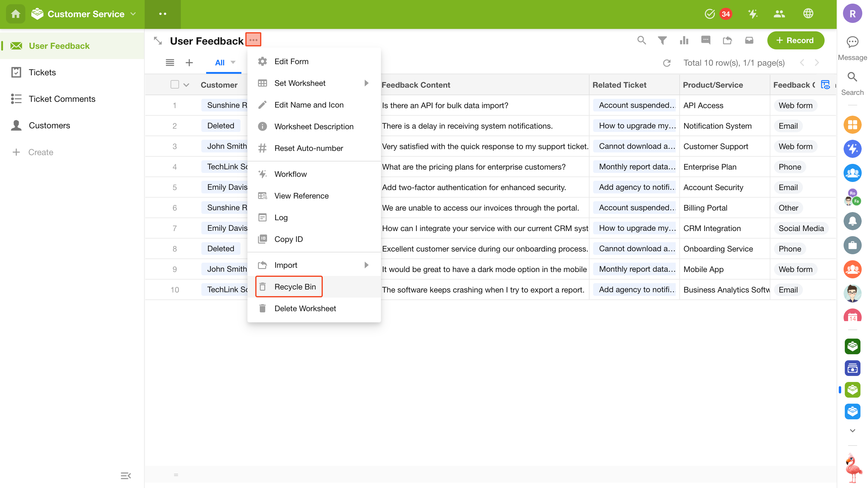Open the worksheet discussion comments icon
868x488 pixels.
(x=706, y=40)
